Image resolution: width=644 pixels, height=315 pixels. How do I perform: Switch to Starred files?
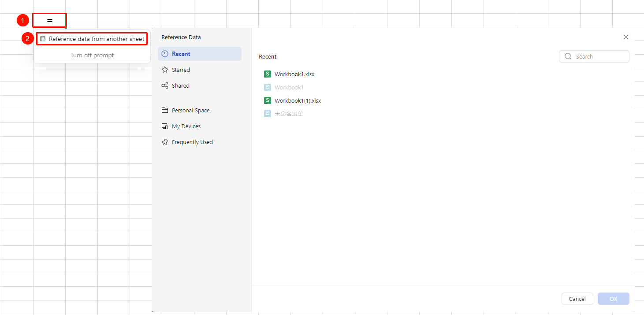click(x=200, y=70)
